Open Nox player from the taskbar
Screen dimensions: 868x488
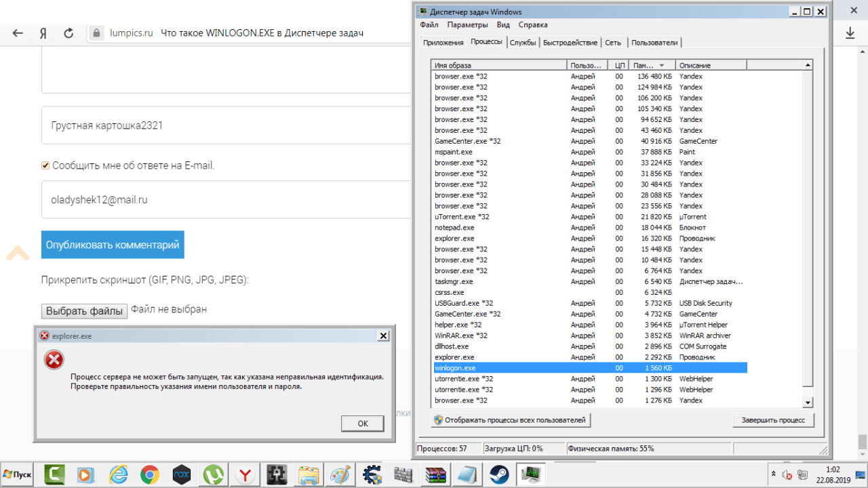click(x=182, y=474)
